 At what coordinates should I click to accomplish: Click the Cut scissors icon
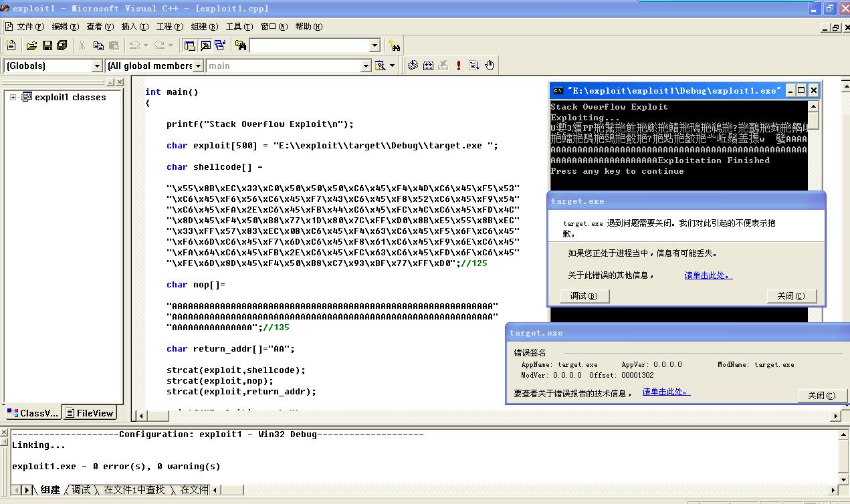[82, 45]
